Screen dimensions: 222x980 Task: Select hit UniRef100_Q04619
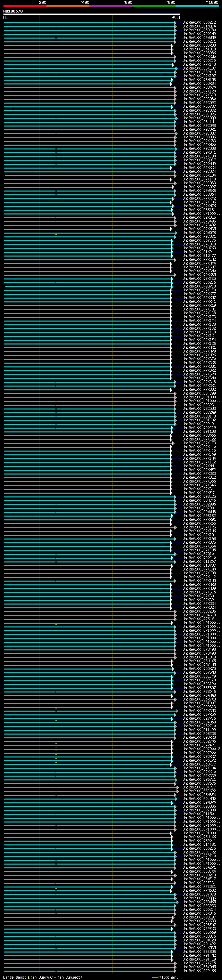click(x=199, y=616)
